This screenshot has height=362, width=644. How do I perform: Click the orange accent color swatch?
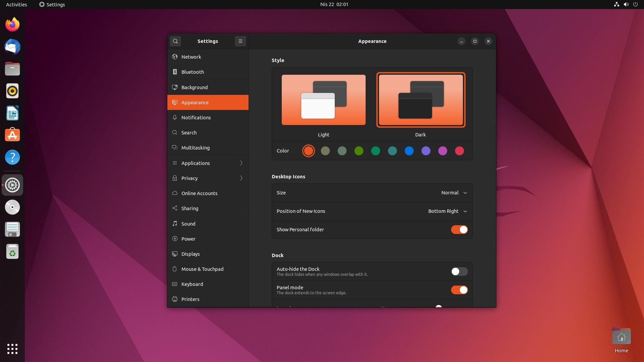[x=308, y=151]
